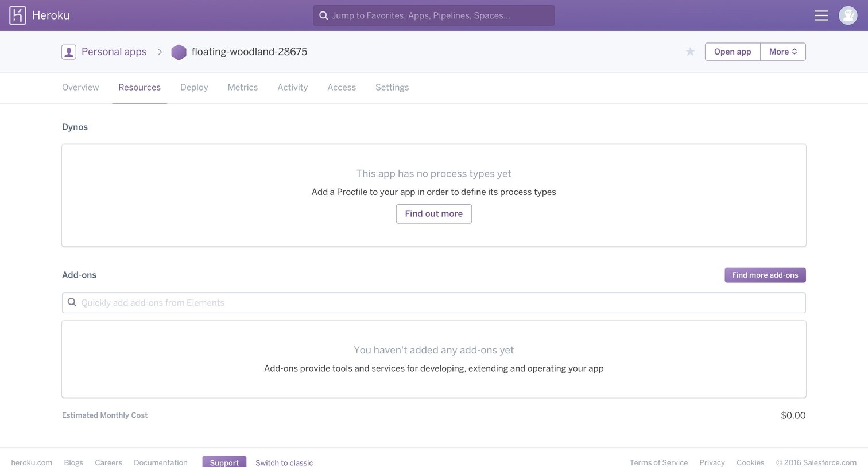View the Activity tab

pos(293,87)
